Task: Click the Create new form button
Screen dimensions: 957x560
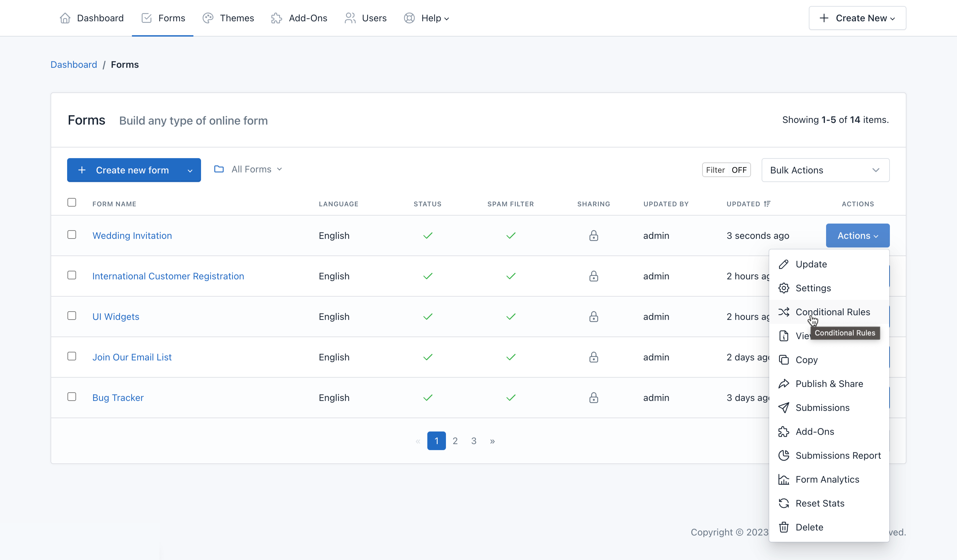Action: pos(134,170)
